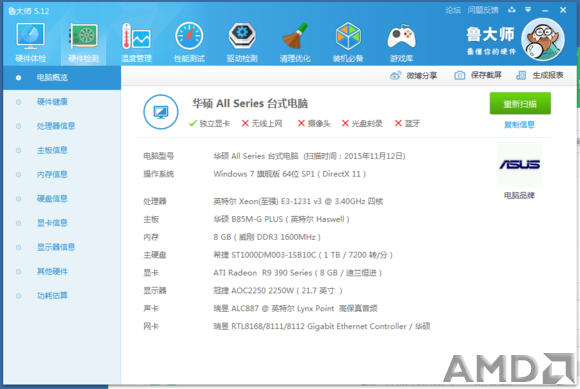Launch the 性能测试 performance test icon
This screenshot has width=580, height=389.
(189, 42)
